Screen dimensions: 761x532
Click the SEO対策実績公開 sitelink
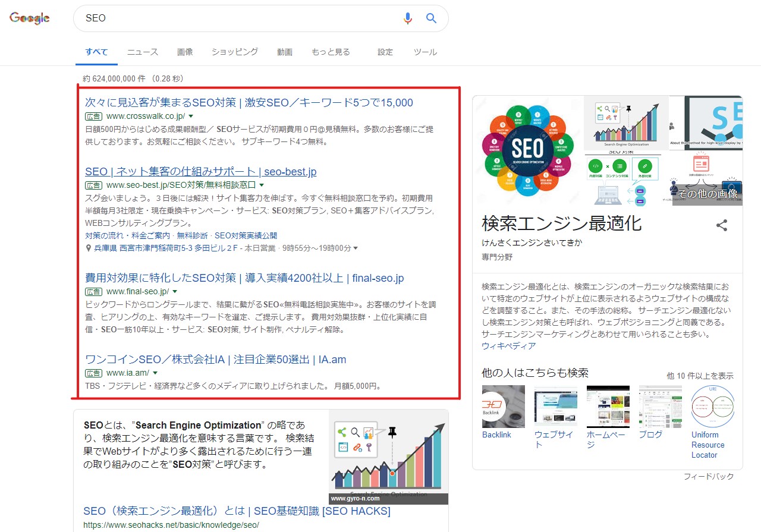click(246, 235)
